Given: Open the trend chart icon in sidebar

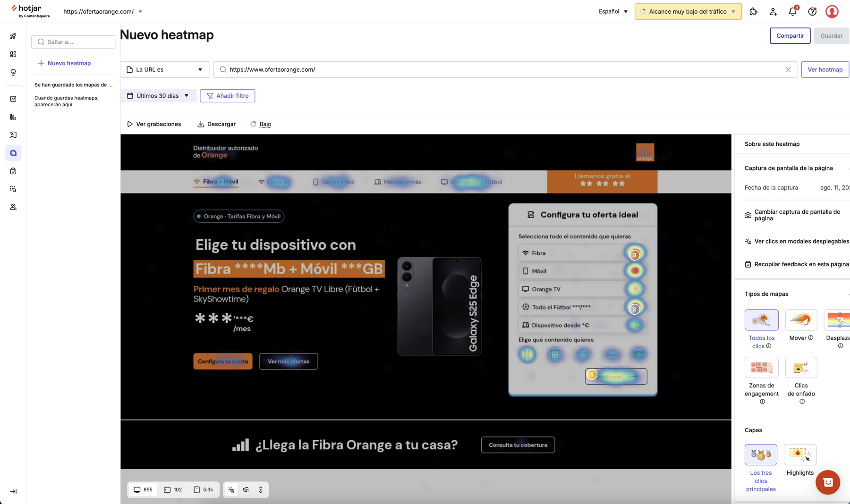Looking at the screenshot, I should click(13, 99).
